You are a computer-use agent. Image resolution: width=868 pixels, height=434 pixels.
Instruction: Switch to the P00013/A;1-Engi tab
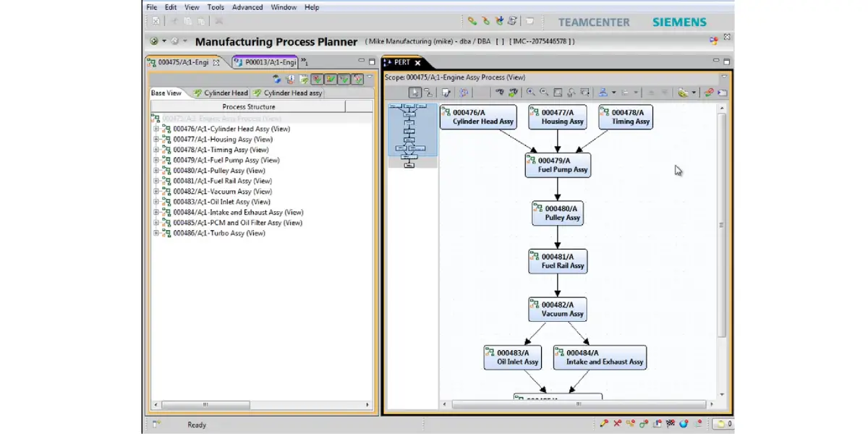coord(265,62)
